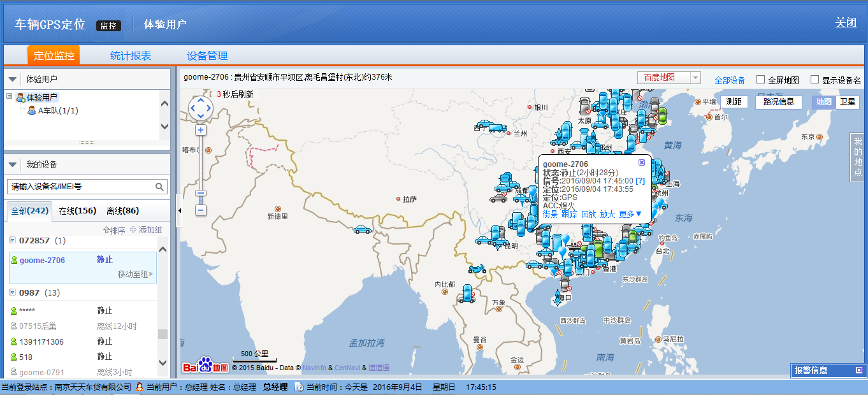The image size is (868, 395).
Task: Click the user tree scroll up arrow
Action: pyautogui.click(x=164, y=103)
